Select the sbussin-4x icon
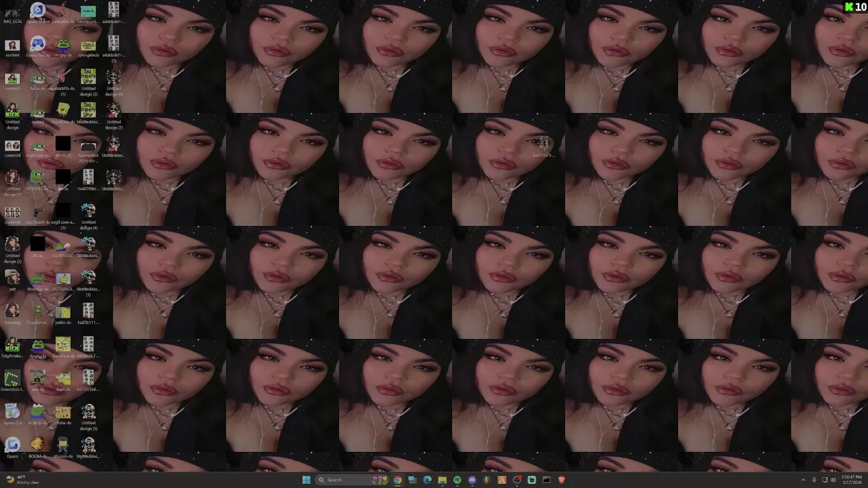Image resolution: width=868 pixels, height=488 pixels. point(63,448)
